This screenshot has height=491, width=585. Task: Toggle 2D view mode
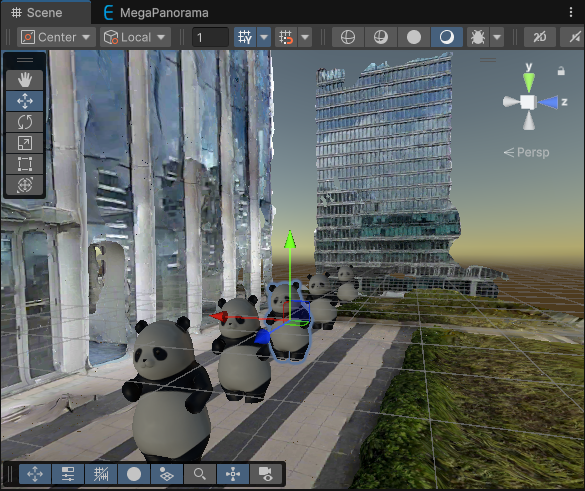click(539, 37)
